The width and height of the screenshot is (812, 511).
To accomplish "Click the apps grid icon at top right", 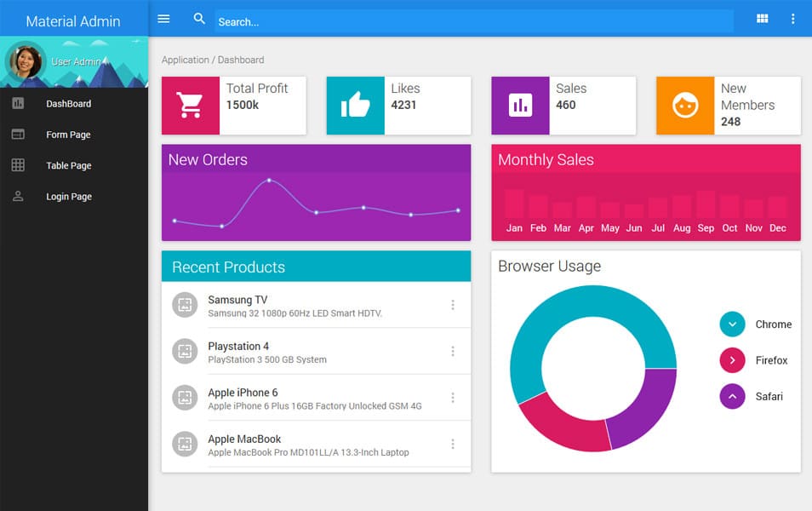I will [762, 17].
